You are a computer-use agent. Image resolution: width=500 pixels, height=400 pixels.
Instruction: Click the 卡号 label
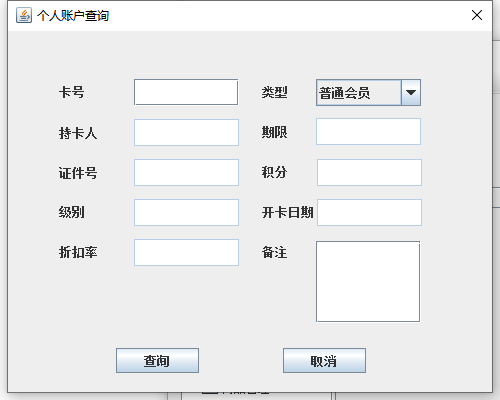[x=71, y=92]
